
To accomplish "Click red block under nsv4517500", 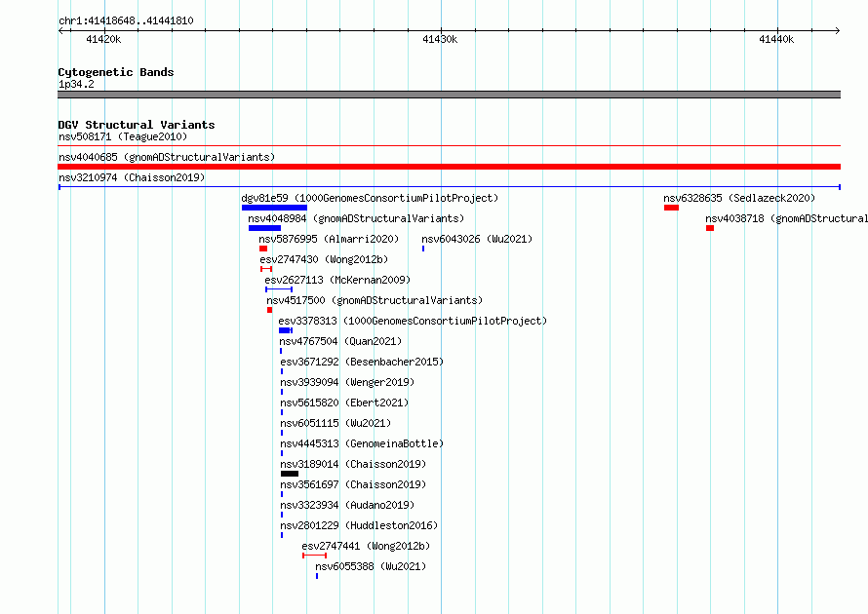I will click(x=269, y=310).
